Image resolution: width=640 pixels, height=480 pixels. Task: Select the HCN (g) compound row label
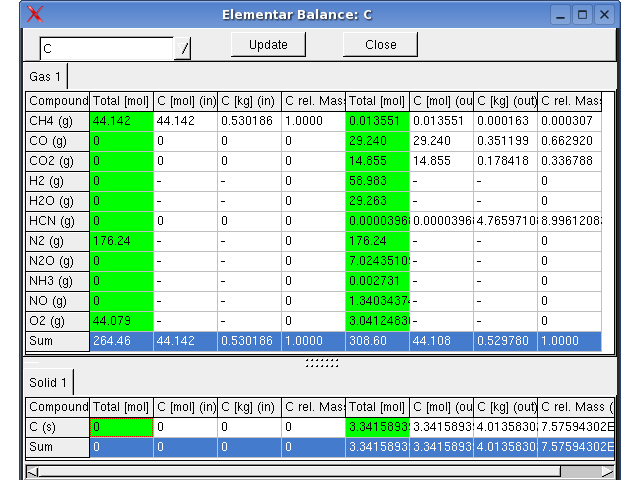[57, 221]
